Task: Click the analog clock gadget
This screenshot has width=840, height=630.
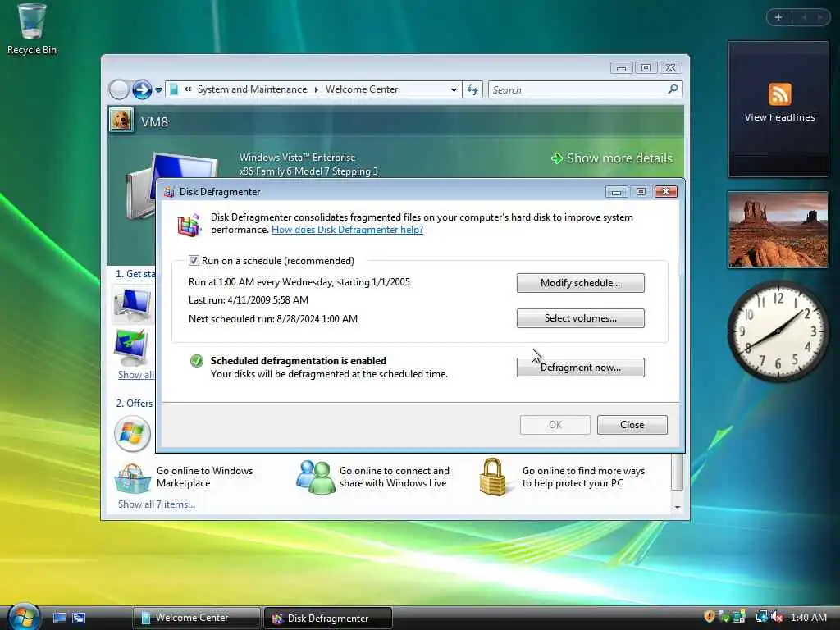Action: [778, 331]
